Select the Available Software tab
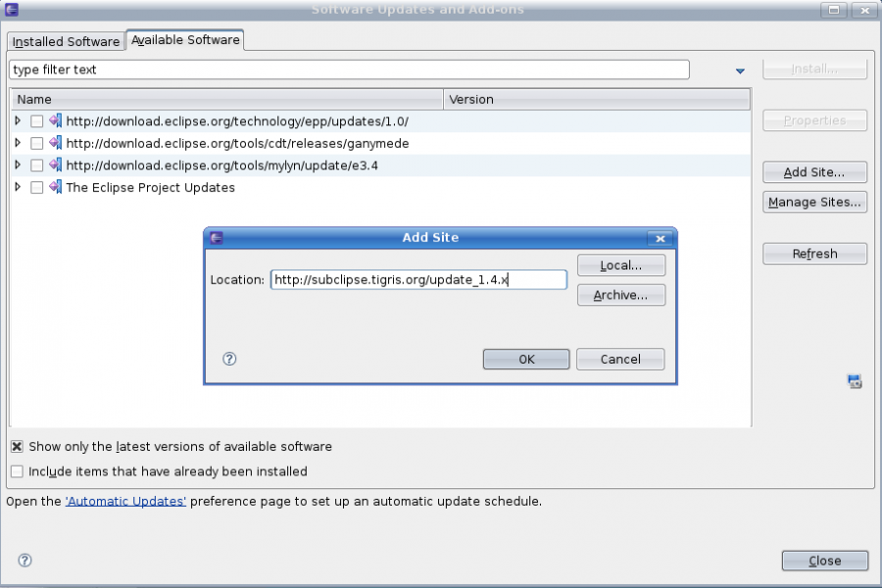This screenshot has height=588, width=882. (185, 40)
